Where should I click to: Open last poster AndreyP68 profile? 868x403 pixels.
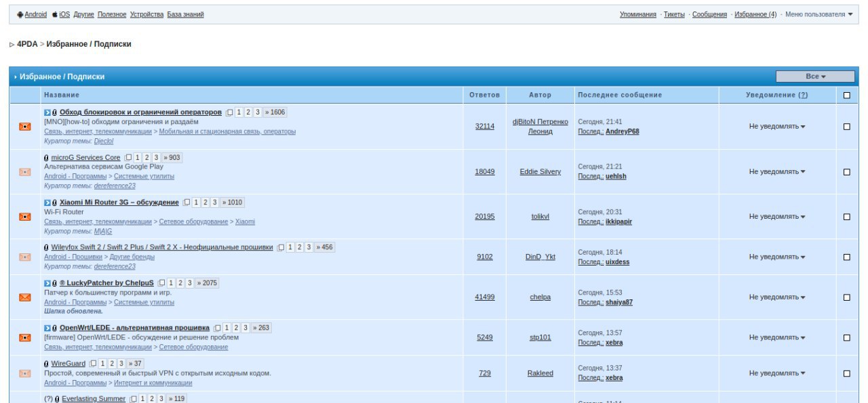click(x=623, y=131)
